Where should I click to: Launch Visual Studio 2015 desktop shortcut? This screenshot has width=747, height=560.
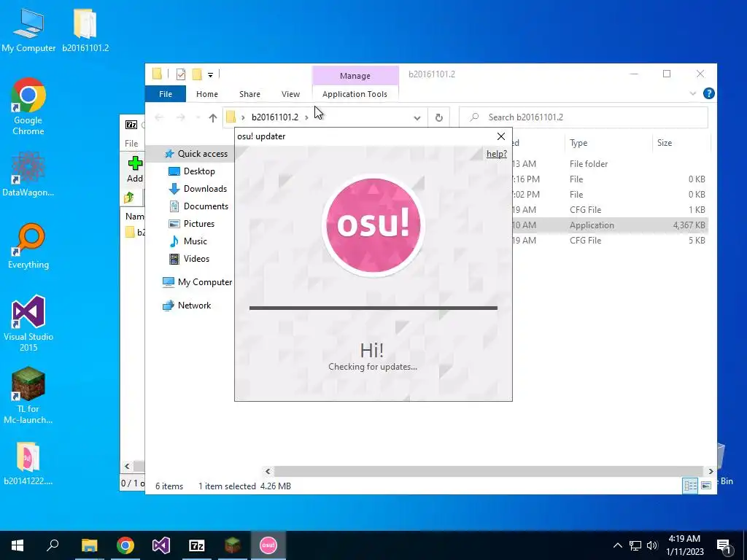28,323
